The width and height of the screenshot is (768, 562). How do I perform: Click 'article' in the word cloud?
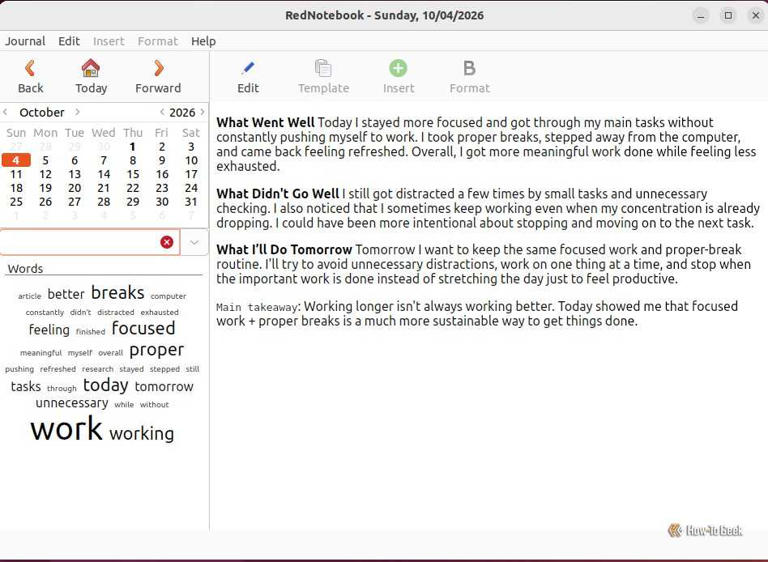pyautogui.click(x=29, y=296)
